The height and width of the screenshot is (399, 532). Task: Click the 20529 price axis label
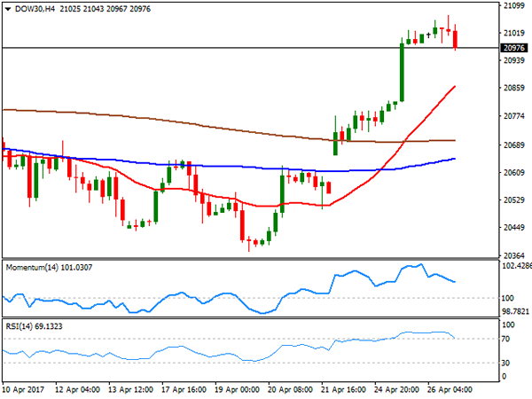tap(514, 199)
